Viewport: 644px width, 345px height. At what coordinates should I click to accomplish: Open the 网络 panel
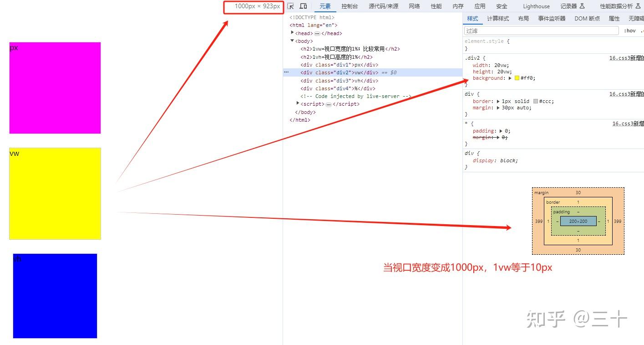[414, 6]
